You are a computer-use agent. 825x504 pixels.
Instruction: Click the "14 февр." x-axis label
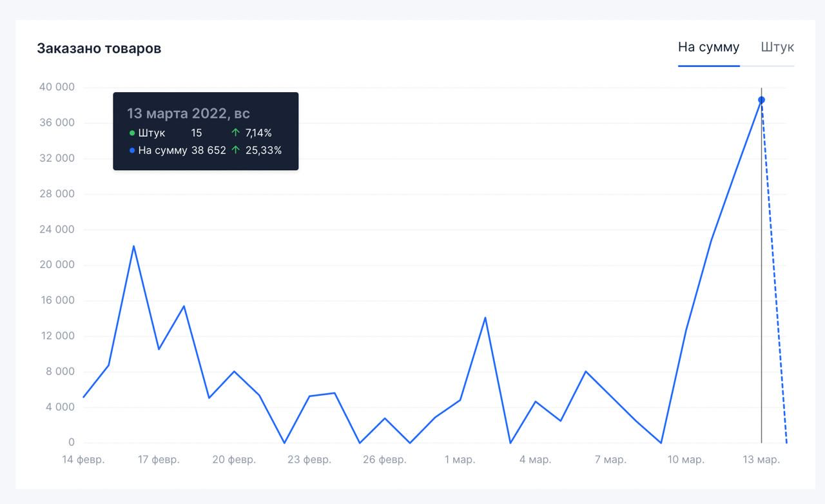coord(83,460)
